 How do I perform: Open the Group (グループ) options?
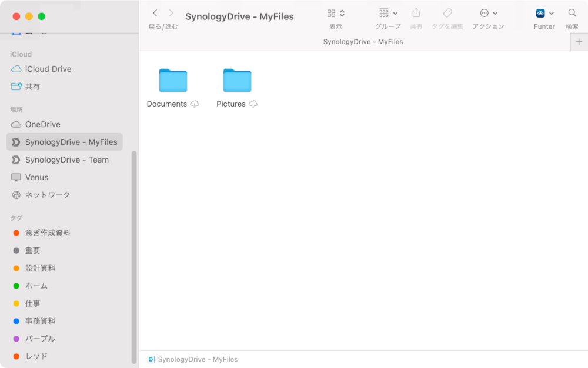383,13
